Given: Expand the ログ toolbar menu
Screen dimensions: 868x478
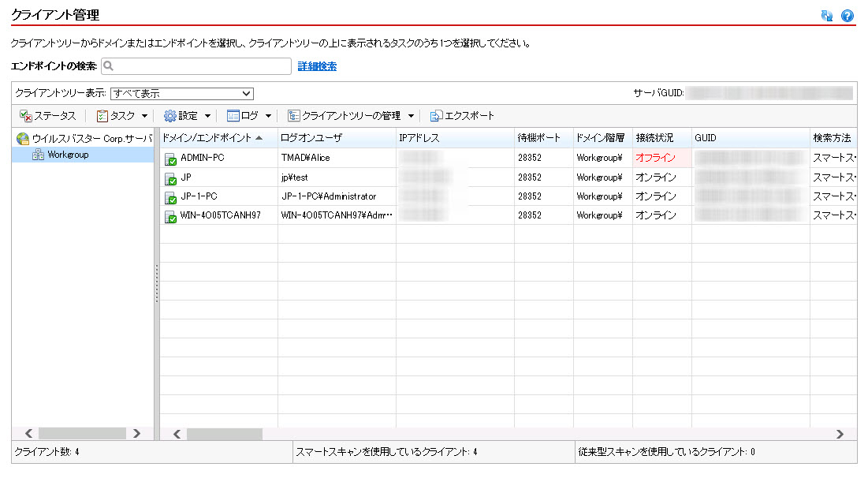Looking at the screenshot, I should (x=249, y=116).
